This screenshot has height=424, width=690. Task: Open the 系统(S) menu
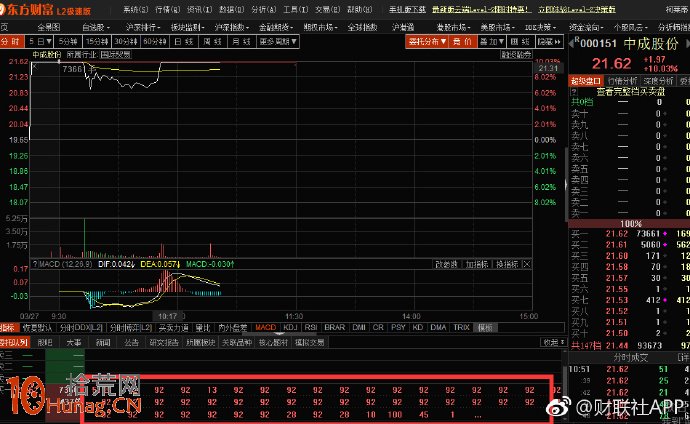click(x=136, y=9)
